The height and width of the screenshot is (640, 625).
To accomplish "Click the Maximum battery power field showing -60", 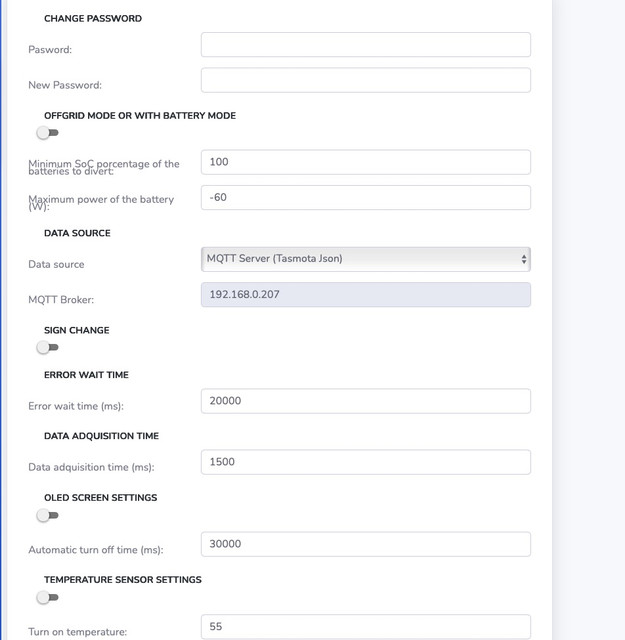I will [366, 198].
